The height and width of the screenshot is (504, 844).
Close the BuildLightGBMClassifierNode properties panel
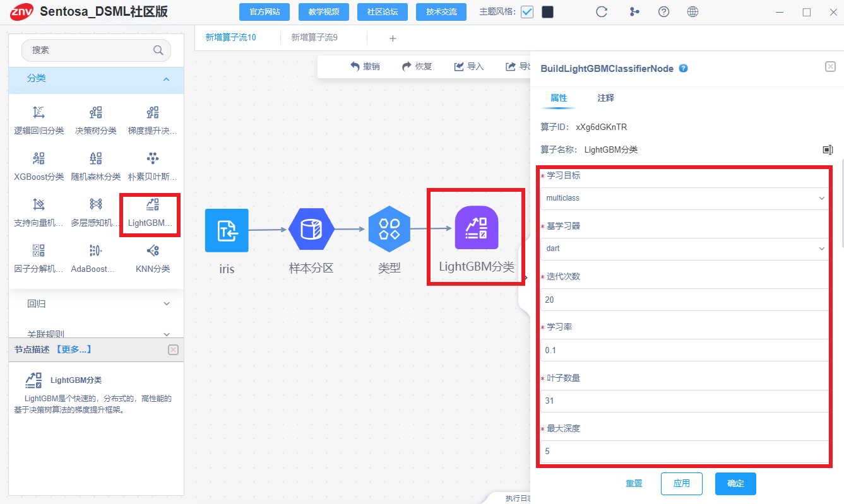click(x=830, y=67)
